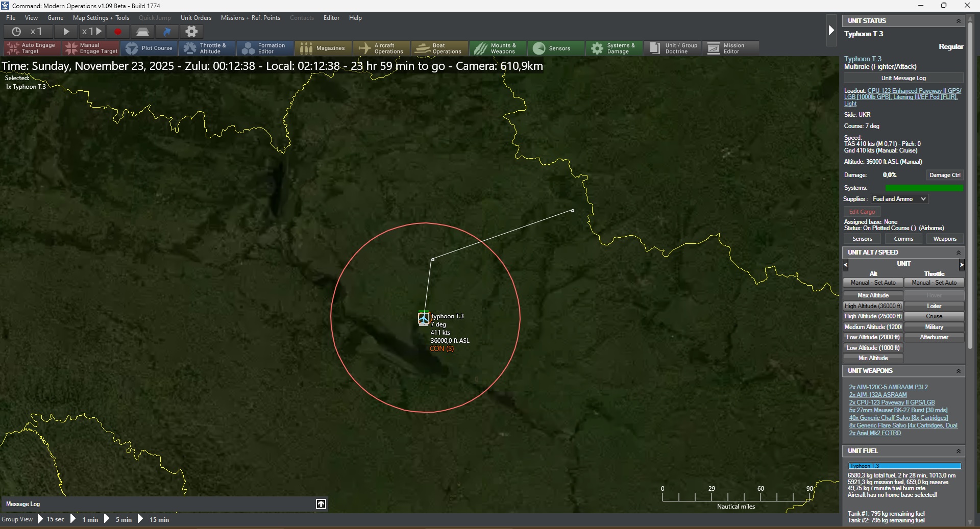The width and height of the screenshot is (980, 529).
Task: Open Throttle & Altitude dialog
Action: pos(207,48)
